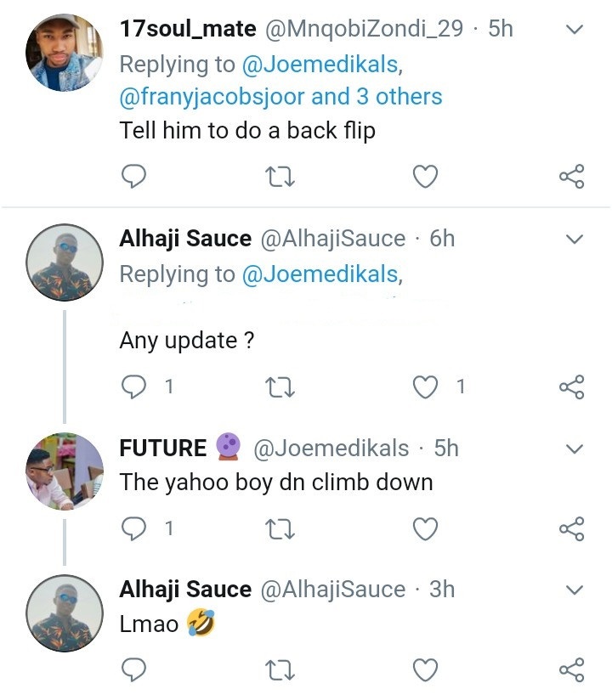Like 17soul_mate's back flip tweet
This screenshot has width=612, height=700.
[x=425, y=176]
